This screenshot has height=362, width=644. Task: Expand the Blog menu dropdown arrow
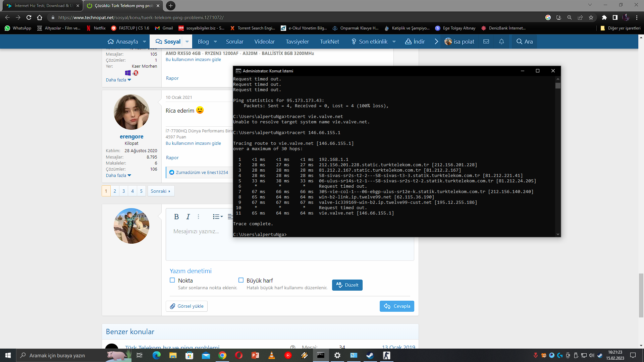tap(215, 42)
